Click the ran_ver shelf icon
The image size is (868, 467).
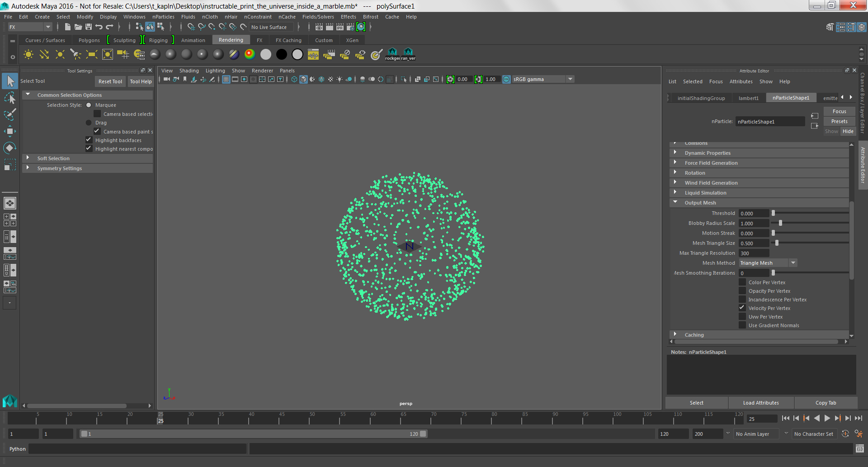click(x=408, y=54)
